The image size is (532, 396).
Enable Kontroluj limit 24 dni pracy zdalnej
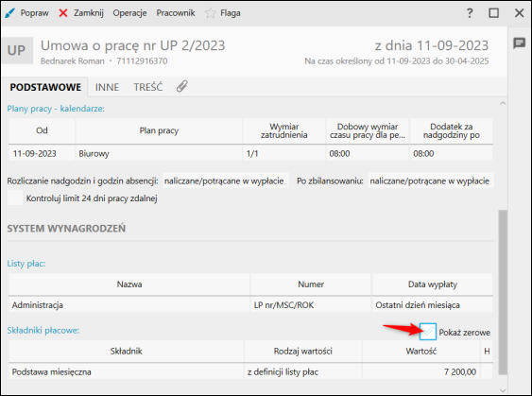tap(15, 198)
